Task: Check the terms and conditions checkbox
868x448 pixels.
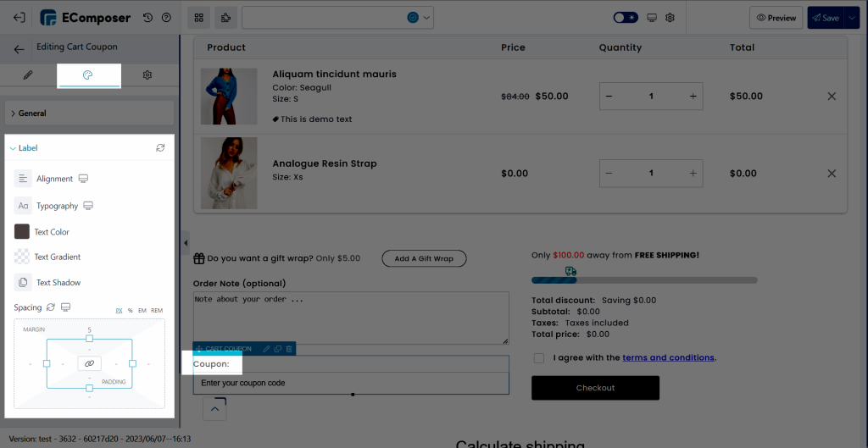Action: 538,358
